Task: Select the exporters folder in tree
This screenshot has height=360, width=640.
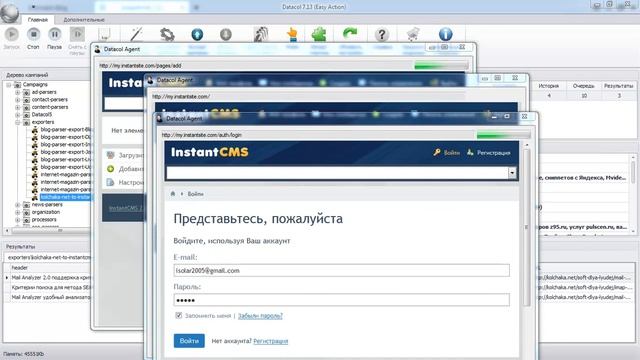Action: coord(43,122)
